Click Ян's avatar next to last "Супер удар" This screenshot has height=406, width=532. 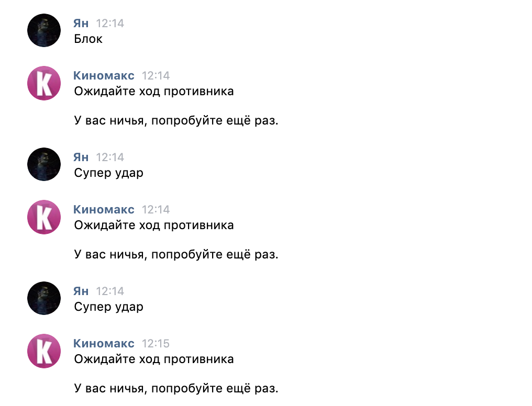[44, 298]
